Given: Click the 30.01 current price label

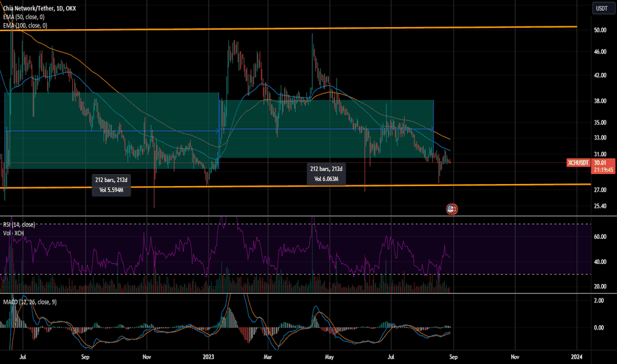Looking at the screenshot, I should click(600, 163).
